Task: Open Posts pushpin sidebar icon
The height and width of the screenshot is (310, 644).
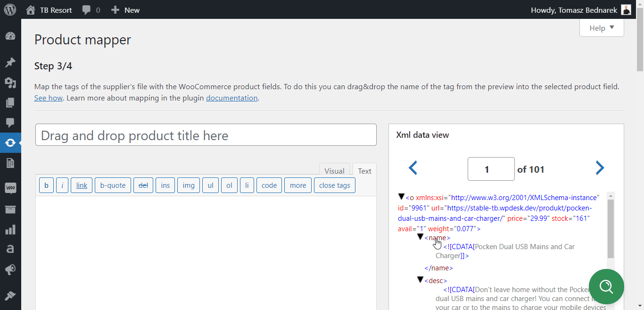Action: click(x=10, y=62)
